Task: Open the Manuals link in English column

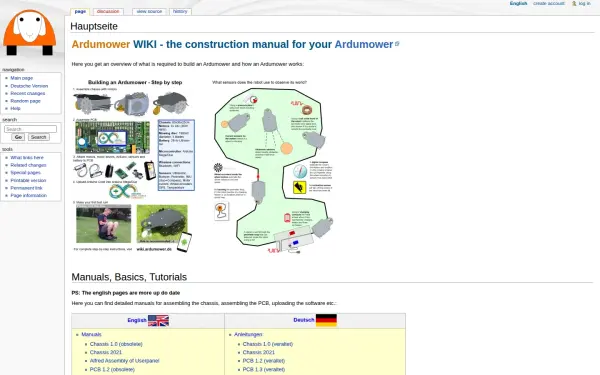Action: (x=91, y=334)
